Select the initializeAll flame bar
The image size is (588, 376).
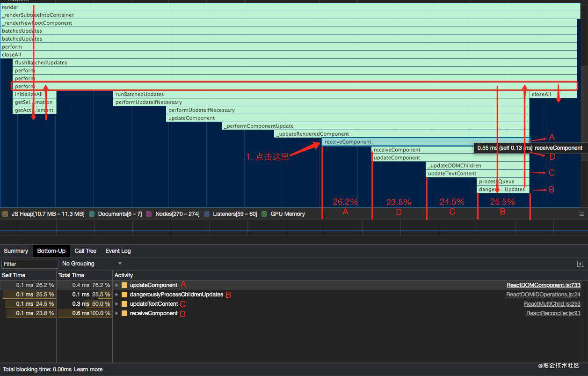click(35, 94)
